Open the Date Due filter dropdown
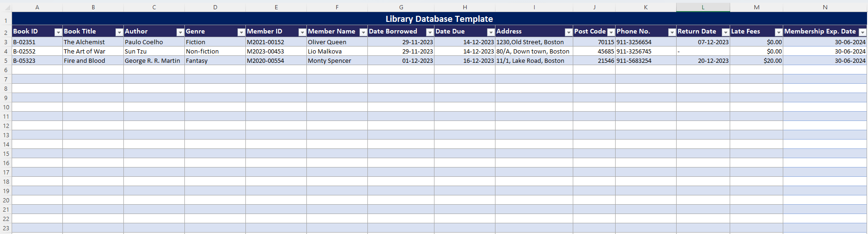The height and width of the screenshot is (234, 868). 491,32
